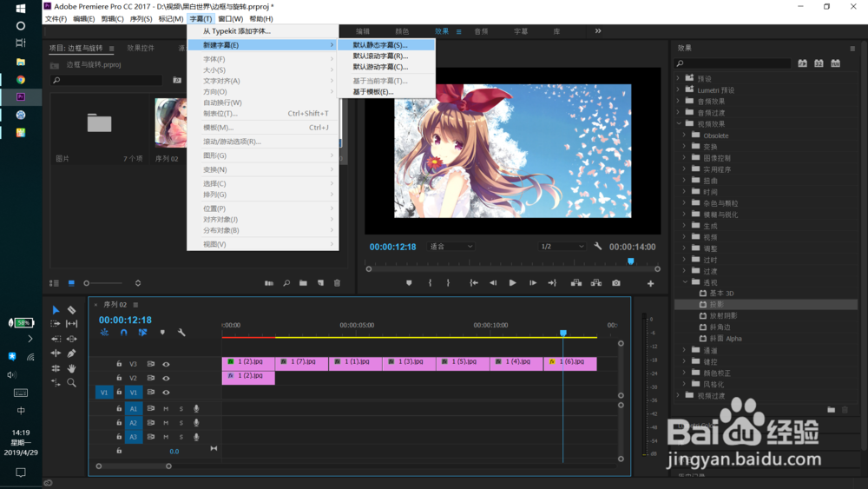868x489 pixels.
Task: Click the Play button in program monitor
Action: click(513, 283)
